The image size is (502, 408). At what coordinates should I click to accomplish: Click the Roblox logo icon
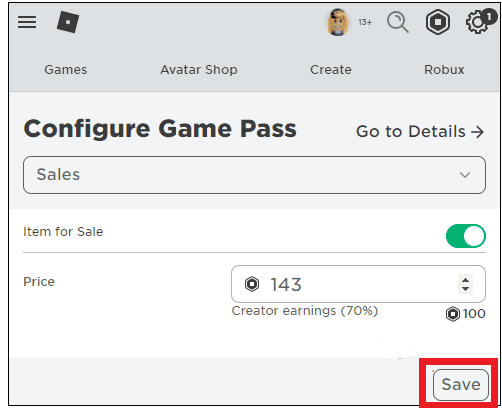click(68, 22)
